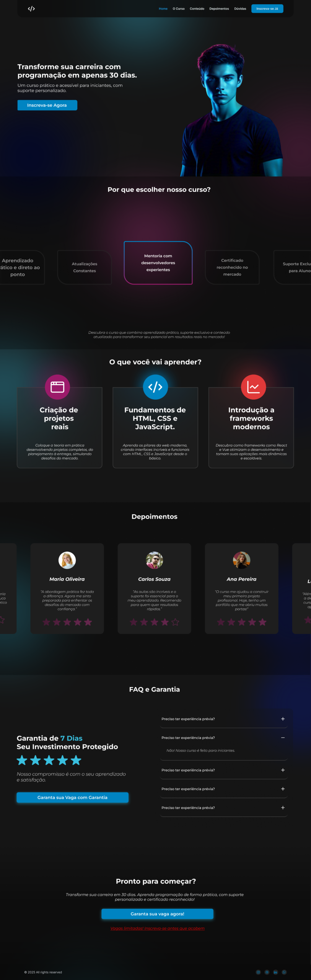Click the red chart icon above Introdução a frameworks
Image resolution: width=311 pixels, height=980 pixels.
[253, 387]
